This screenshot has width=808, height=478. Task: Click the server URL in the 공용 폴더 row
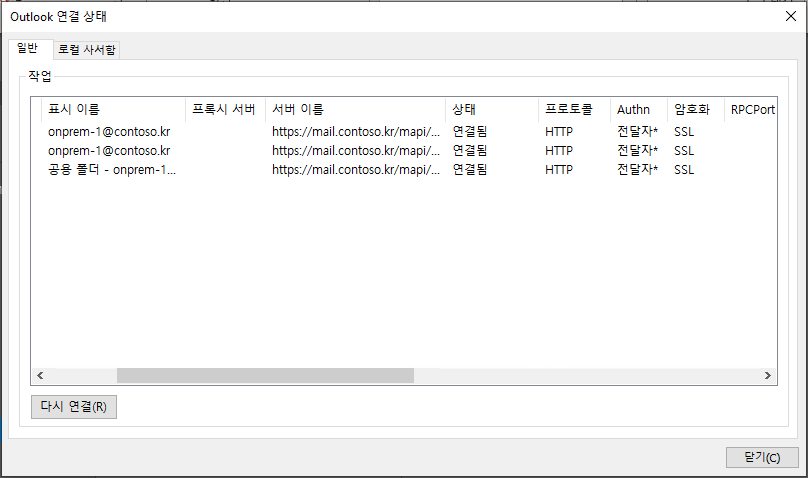pyautogui.click(x=356, y=170)
